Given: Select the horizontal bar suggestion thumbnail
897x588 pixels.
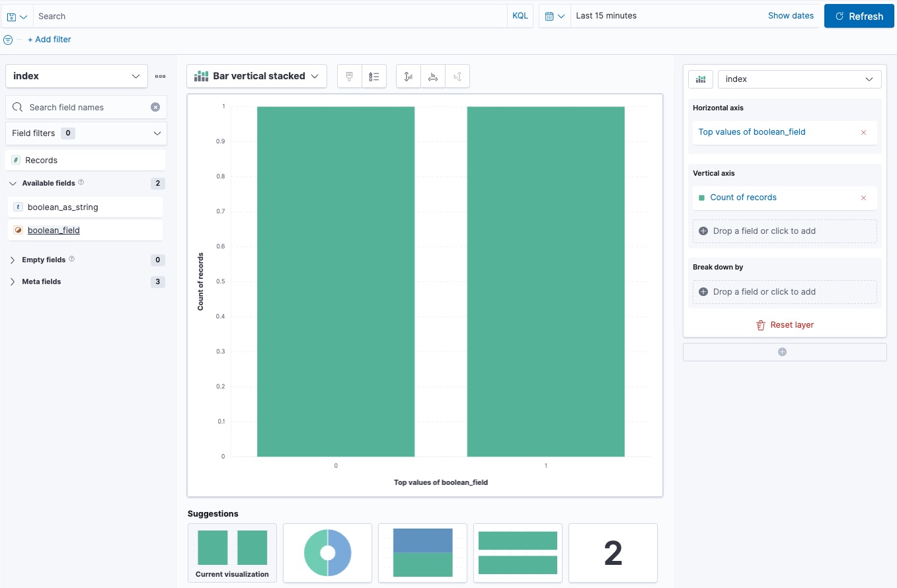Looking at the screenshot, I should [x=518, y=553].
